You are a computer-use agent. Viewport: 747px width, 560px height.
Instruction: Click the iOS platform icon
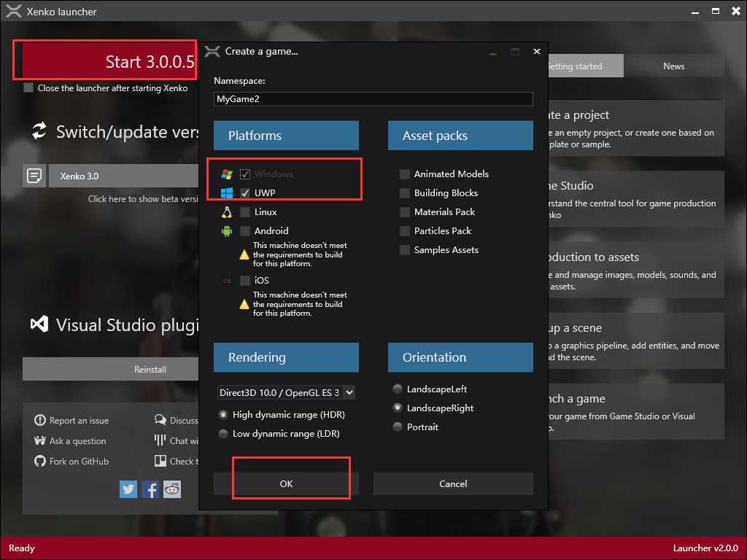point(228,281)
